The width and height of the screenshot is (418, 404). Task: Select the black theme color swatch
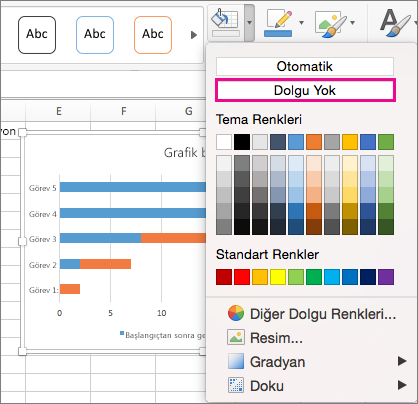click(x=242, y=142)
